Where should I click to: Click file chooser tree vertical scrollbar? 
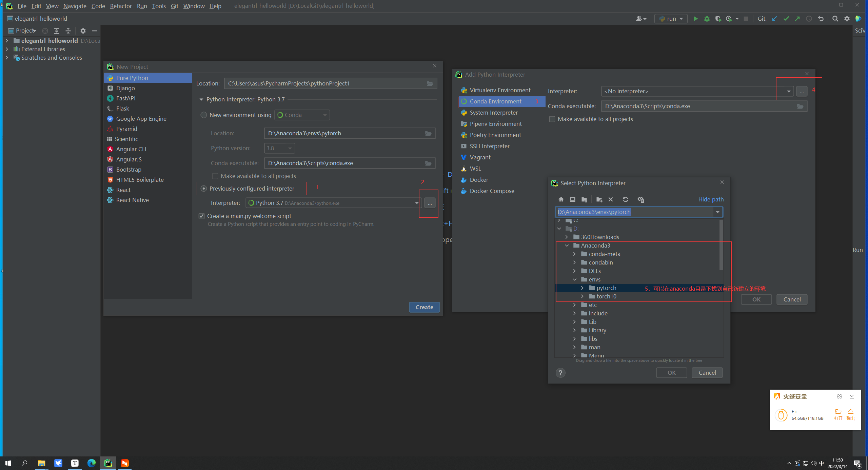[x=721, y=245]
